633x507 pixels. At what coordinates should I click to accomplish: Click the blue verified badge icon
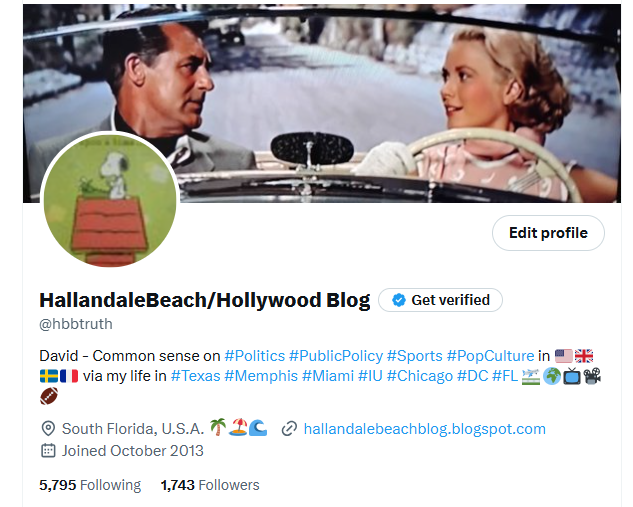click(398, 300)
